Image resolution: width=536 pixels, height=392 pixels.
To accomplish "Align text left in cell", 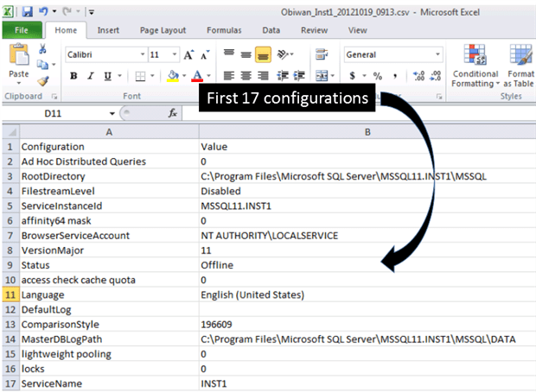I will click(229, 75).
